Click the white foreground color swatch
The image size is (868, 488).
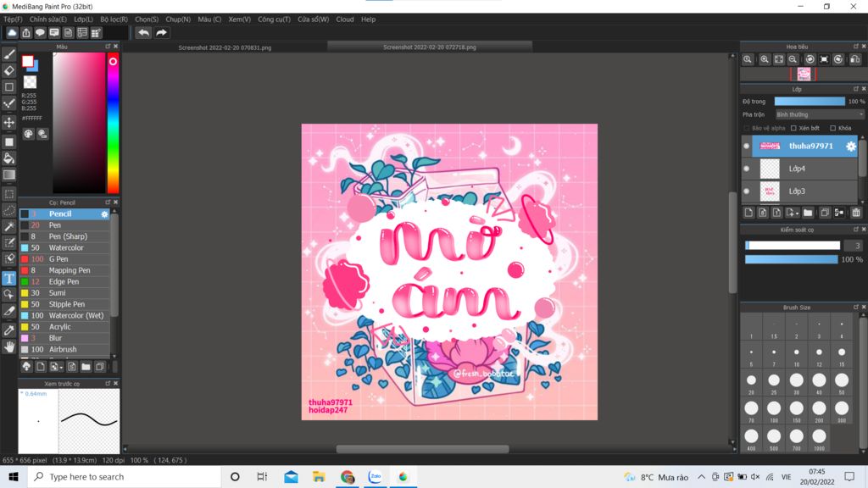coord(27,61)
